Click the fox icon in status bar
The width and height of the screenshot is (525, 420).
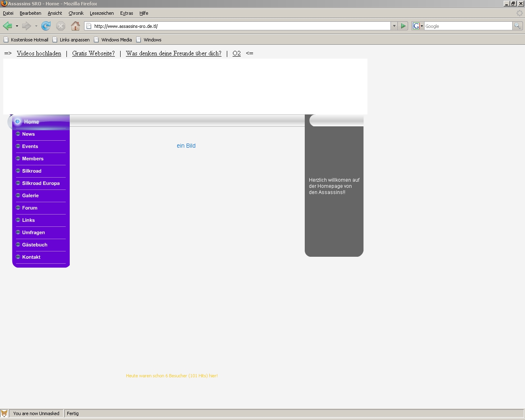point(4,413)
